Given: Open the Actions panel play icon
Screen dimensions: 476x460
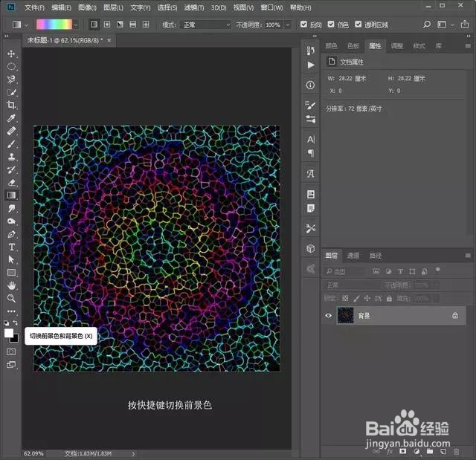Looking at the screenshot, I should (x=311, y=65).
